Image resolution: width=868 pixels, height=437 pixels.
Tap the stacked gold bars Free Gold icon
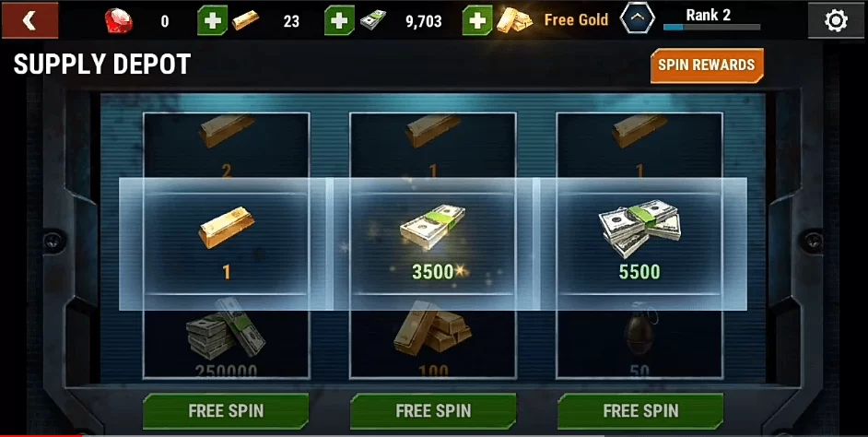pos(514,20)
